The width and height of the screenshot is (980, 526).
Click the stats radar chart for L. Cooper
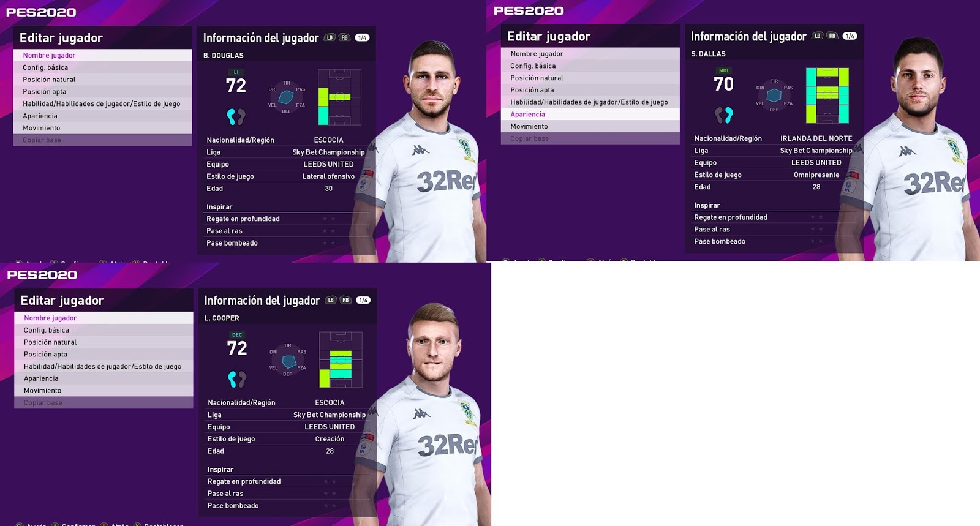pos(287,360)
